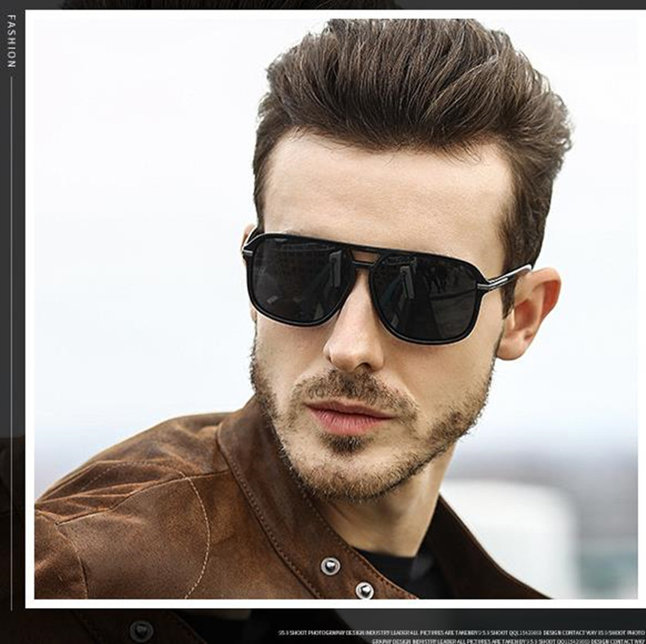Click the vertical line below FASHION
This screenshot has width=646, height=644.
point(11,319)
